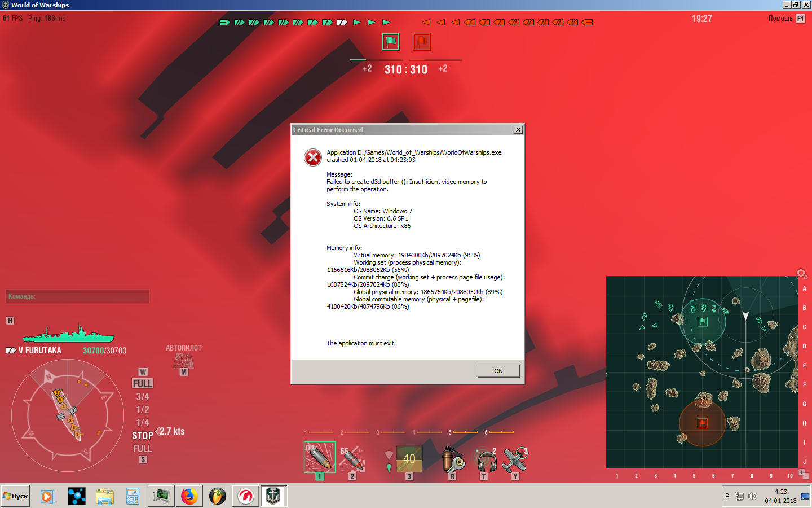Viewport: 812px width, 508px height.
Task: Launch the spotter aircraft consumable
Action: tap(515, 459)
